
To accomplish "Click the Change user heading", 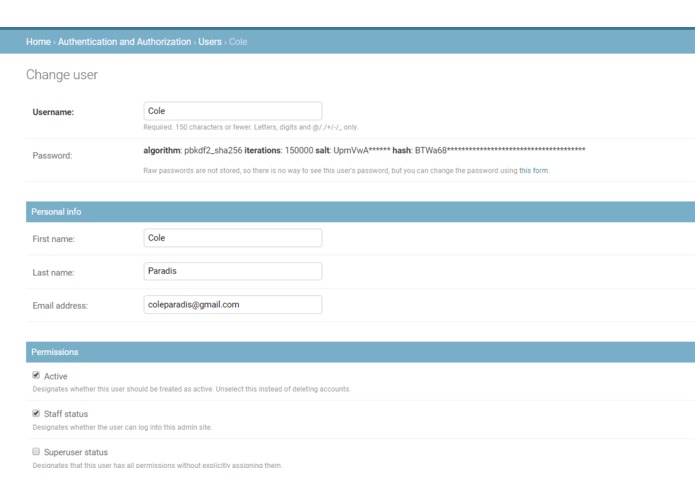I will 62,75.
